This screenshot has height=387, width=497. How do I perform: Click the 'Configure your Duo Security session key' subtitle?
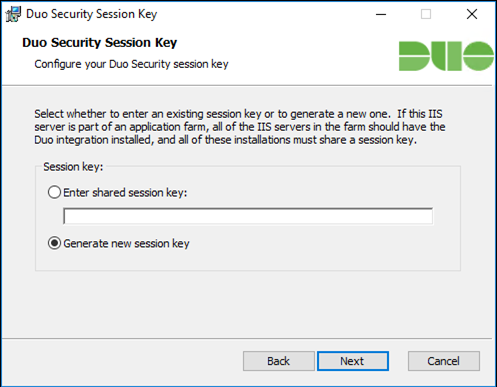click(x=131, y=64)
